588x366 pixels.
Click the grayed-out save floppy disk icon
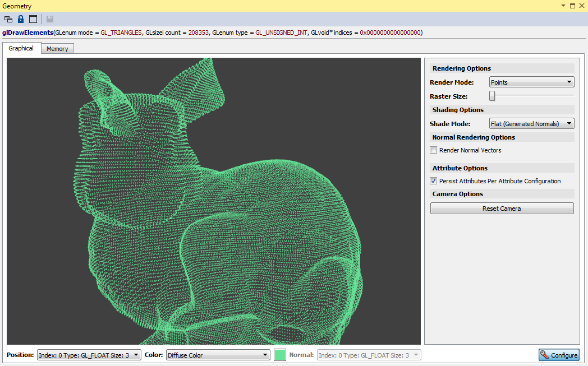click(49, 19)
